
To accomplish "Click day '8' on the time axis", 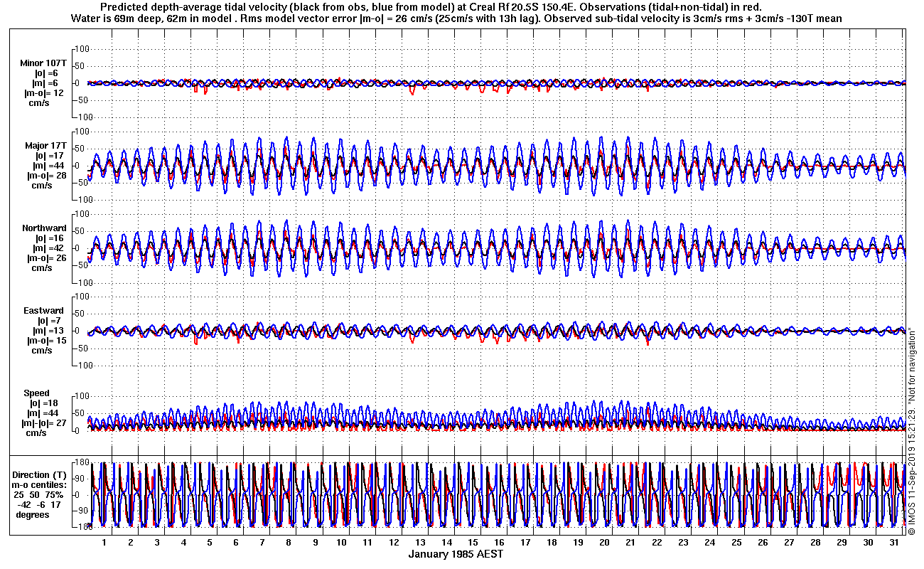I will (289, 542).
